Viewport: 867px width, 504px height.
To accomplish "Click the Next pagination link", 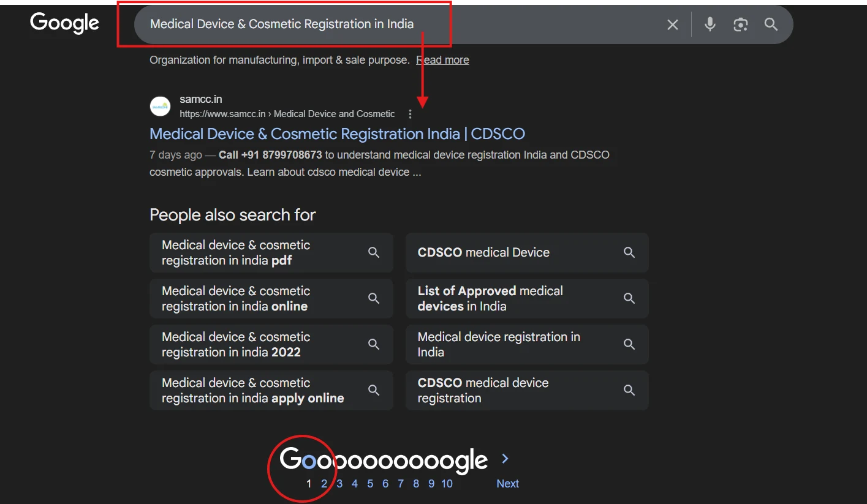I will click(507, 484).
